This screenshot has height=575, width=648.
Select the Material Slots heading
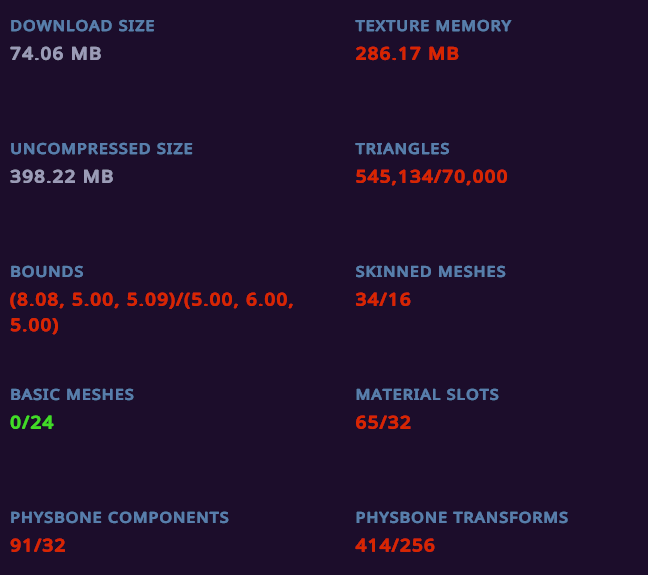[427, 394]
